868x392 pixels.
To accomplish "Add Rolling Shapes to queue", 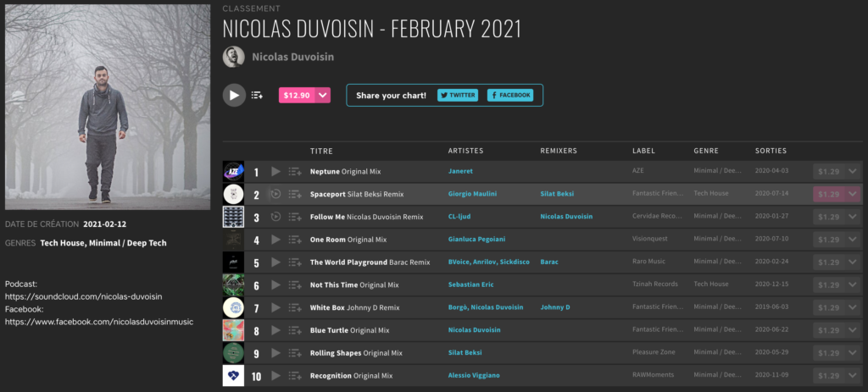I will (294, 353).
